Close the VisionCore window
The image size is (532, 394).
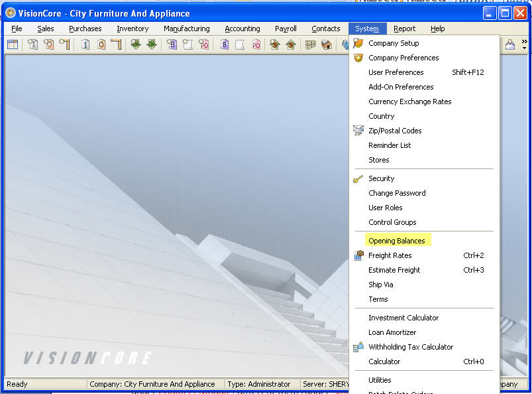click(520, 13)
